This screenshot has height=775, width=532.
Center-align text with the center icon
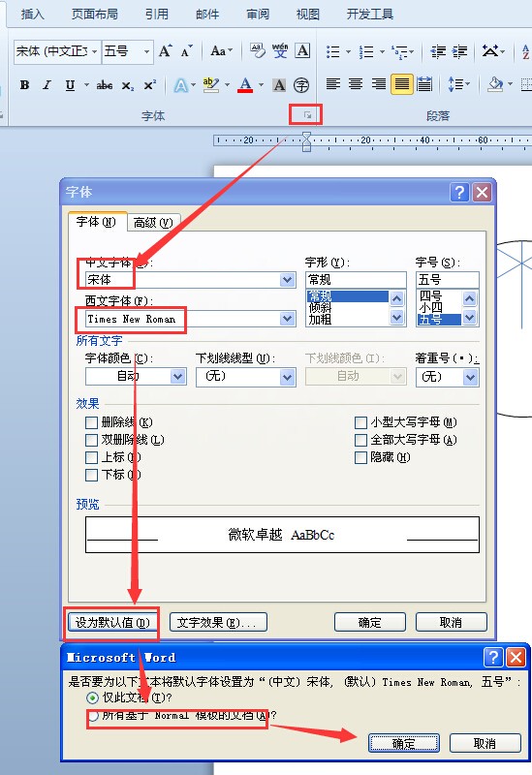click(356, 84)
